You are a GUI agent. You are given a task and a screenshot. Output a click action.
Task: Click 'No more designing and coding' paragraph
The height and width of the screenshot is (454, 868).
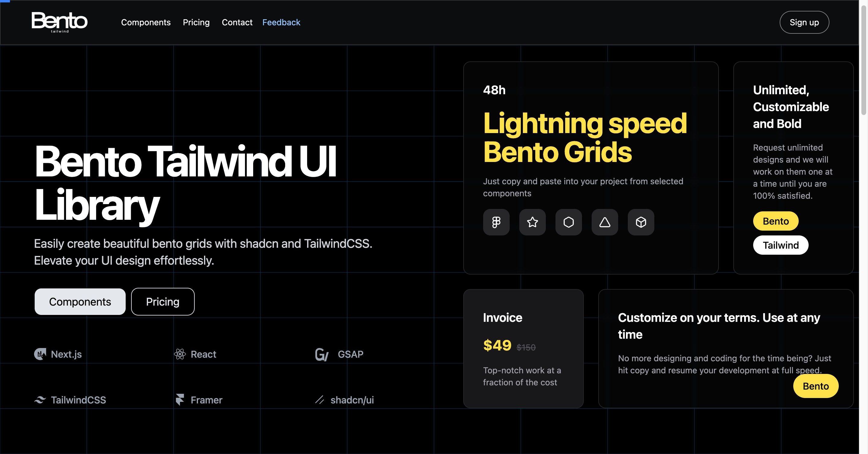tap(725, 364)
